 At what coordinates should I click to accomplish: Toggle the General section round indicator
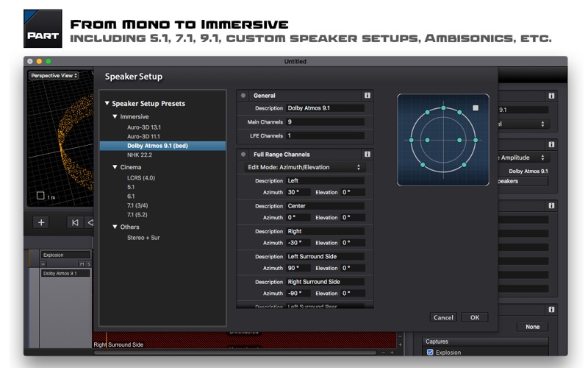pos(243,96)
